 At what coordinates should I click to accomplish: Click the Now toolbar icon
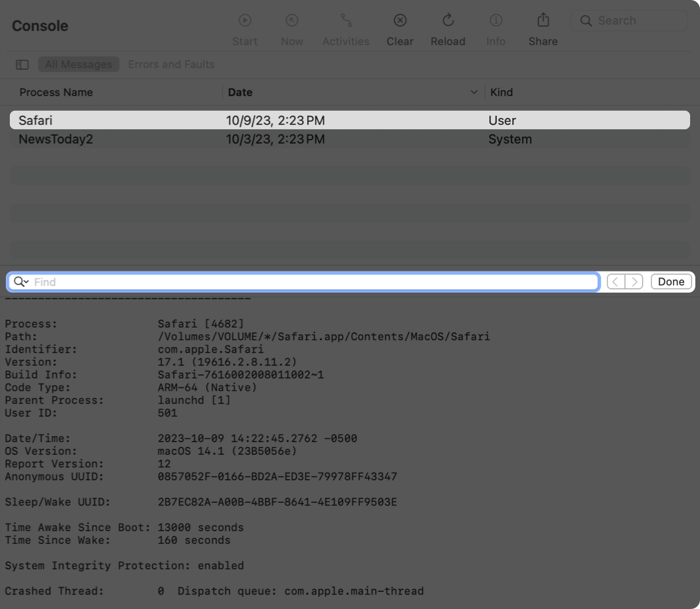pyautogui.click(x=291, y=21)
